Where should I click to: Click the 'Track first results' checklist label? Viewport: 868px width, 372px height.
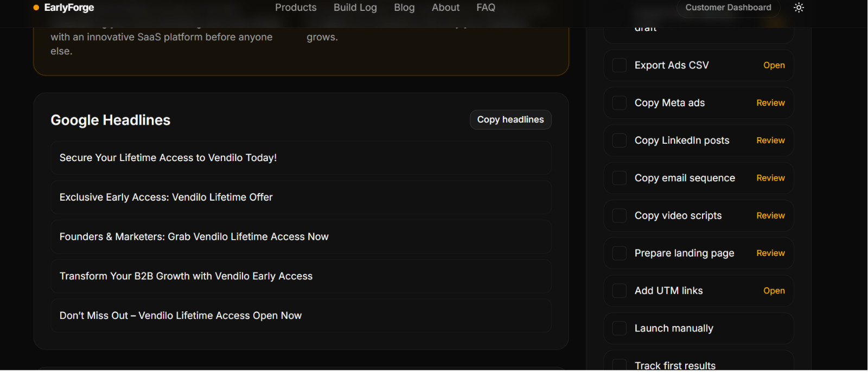click(675, 365)
